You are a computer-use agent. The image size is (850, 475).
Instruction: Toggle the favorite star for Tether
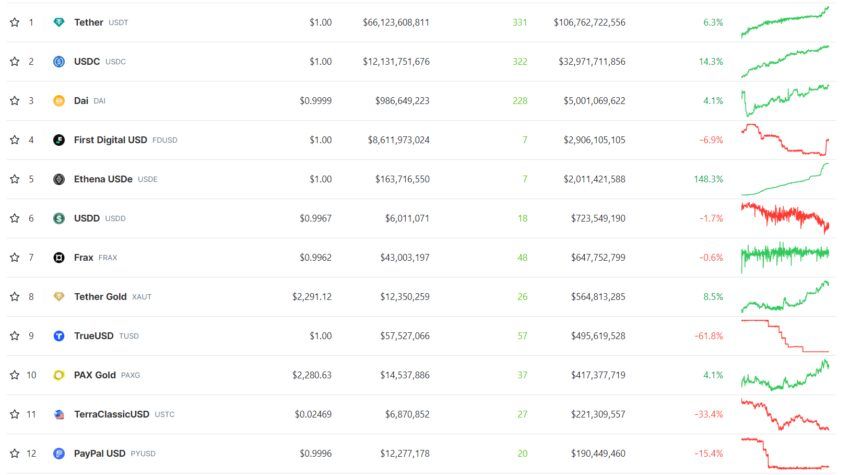[x=15, y=22]
